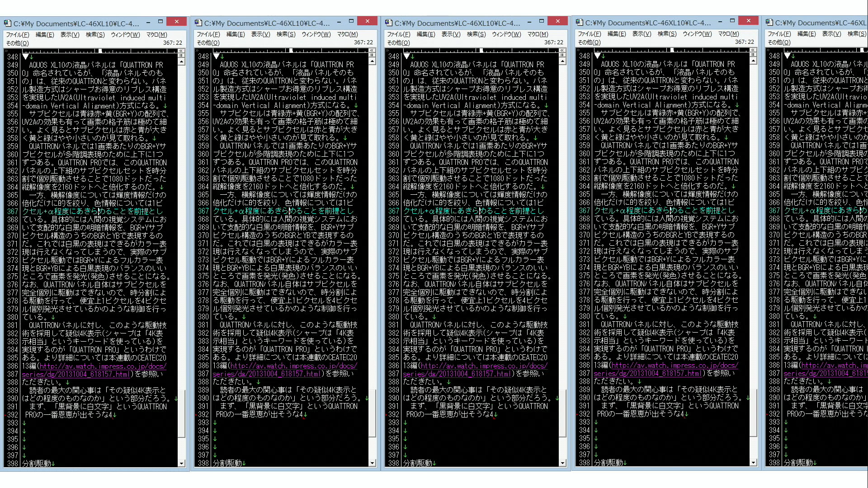Click the document icon in leftmost window title bar
Image resolution: width=868 pixels, height=488 pixels.
[7, 23]
